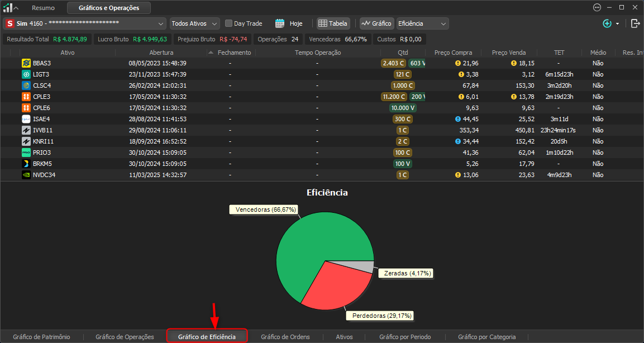Open the Eficiência chart type dropdown
644x343 pixels.
pos(423,23)
